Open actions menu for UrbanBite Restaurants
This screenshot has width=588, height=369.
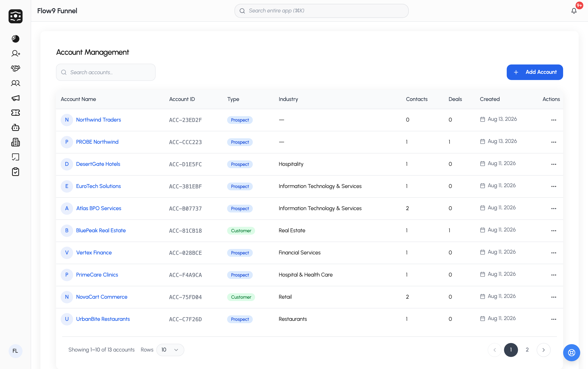pos(554,319)
